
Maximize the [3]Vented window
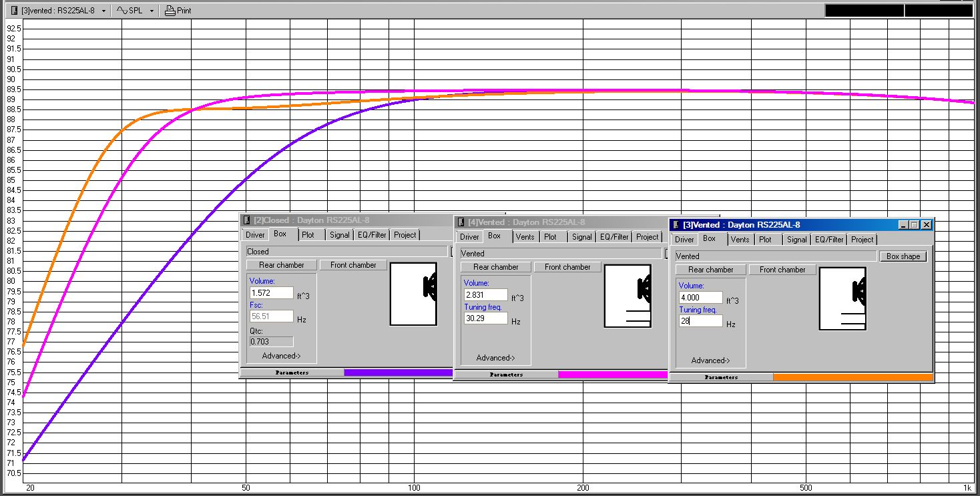(915, 225)
